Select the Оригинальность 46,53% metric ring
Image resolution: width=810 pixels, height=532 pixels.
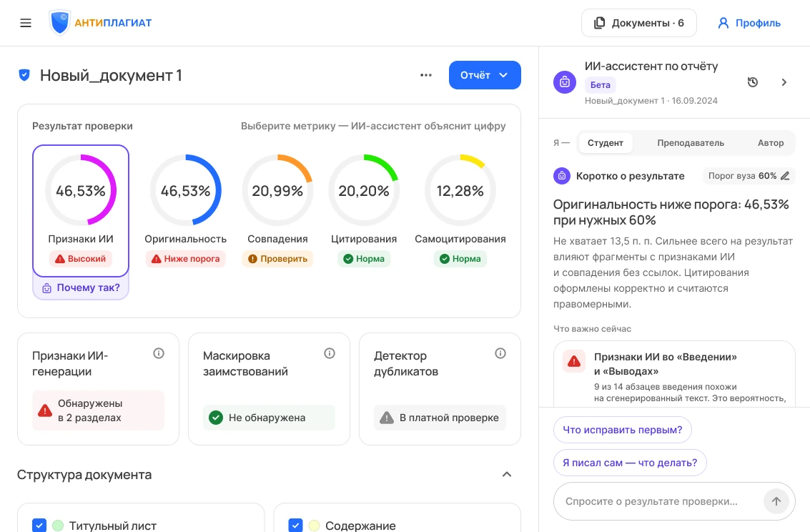pyautogui.click(x=185, y=190)
